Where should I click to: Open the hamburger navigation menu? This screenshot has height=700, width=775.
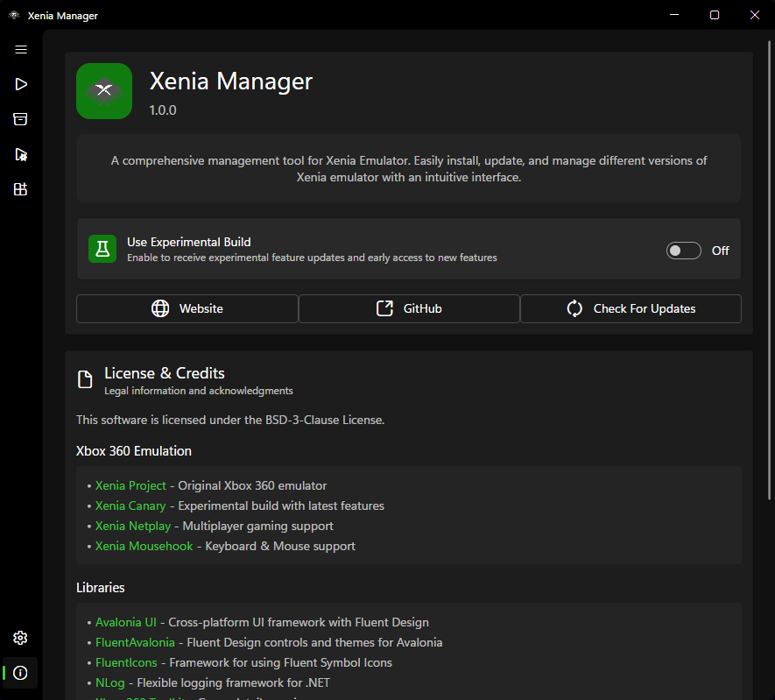[21, 49]
